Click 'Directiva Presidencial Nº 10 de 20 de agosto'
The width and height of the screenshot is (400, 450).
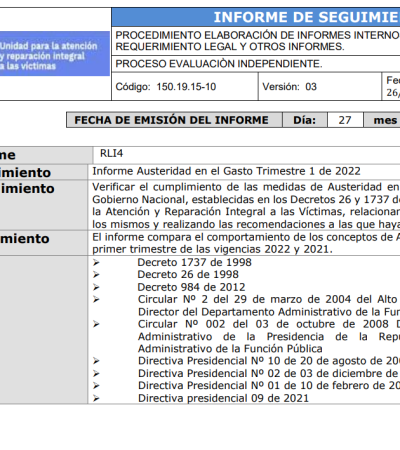coord(269,361)
